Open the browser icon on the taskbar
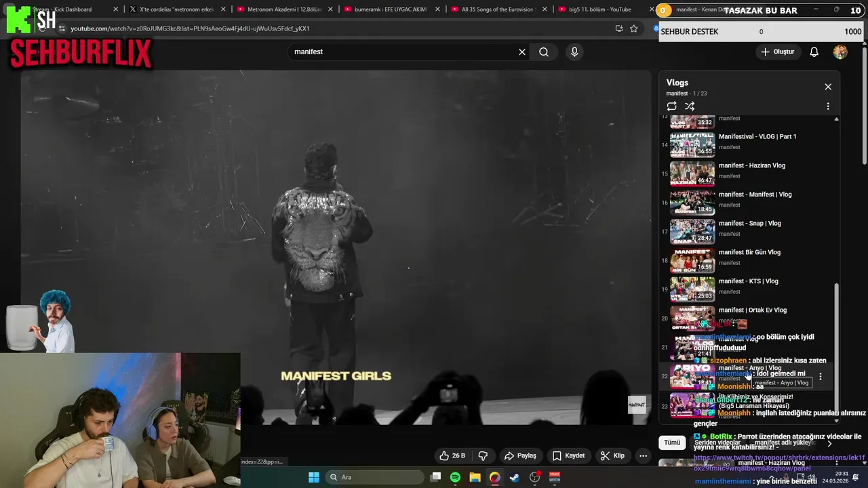The width and height of the screenshot is (868, 488). click(495, 477)
